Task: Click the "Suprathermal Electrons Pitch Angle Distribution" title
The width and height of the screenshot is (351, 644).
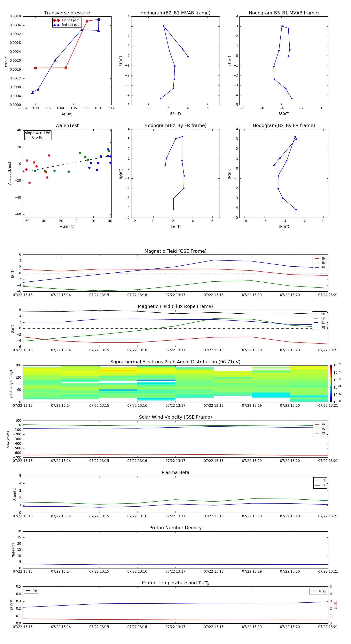Action: tap(175, 362)
